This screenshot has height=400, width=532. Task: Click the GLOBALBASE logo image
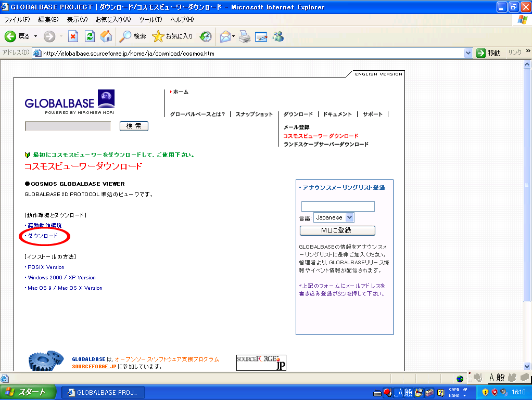point(70,102)
